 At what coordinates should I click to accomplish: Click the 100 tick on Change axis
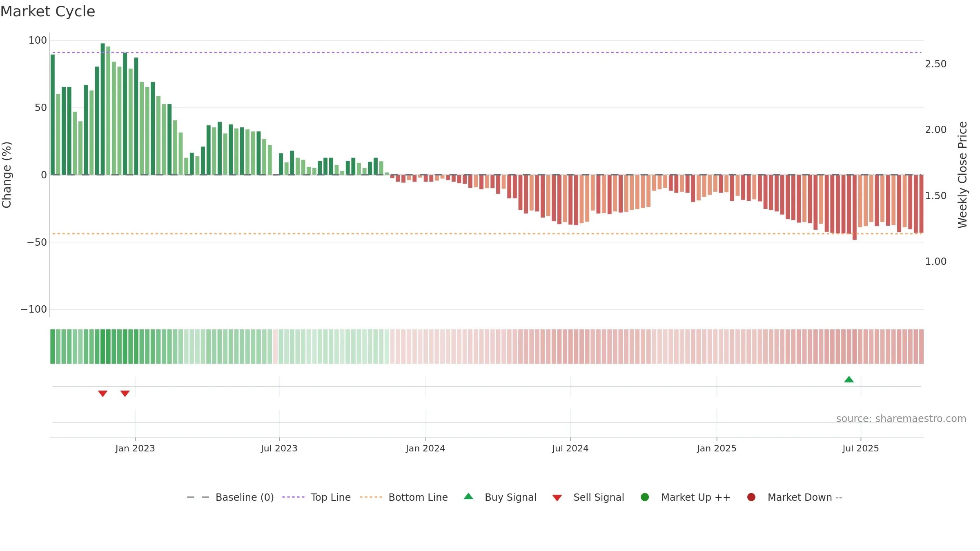[x=38, y=40]
